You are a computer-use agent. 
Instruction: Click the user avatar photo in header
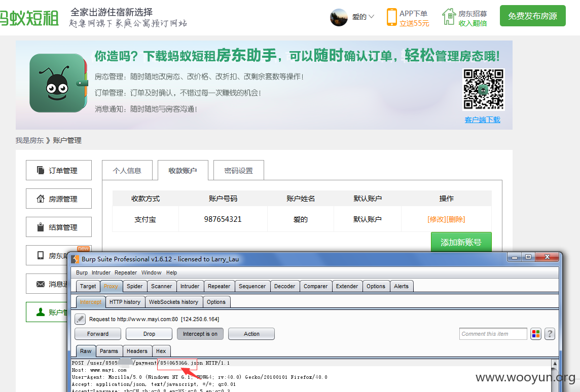[x=339, y=17]
